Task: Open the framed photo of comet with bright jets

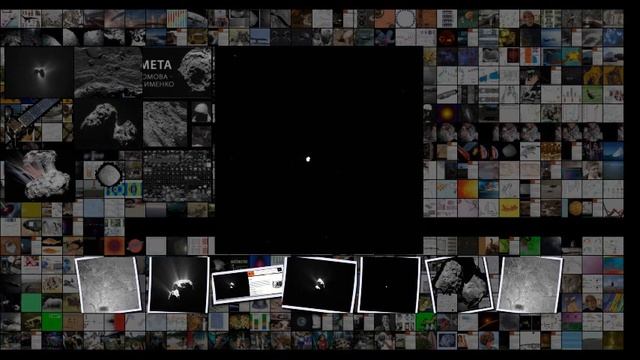Action: 178,284
